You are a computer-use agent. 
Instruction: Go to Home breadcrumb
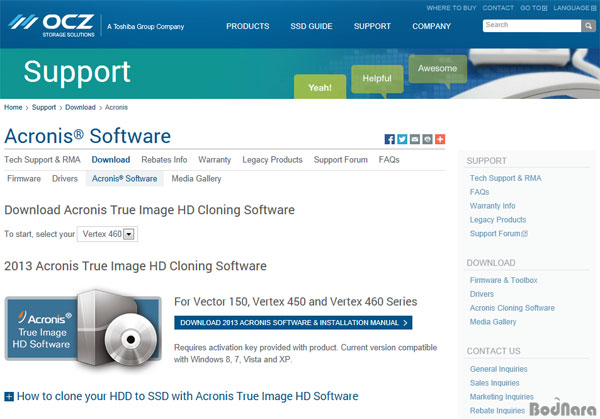point(13,108)
